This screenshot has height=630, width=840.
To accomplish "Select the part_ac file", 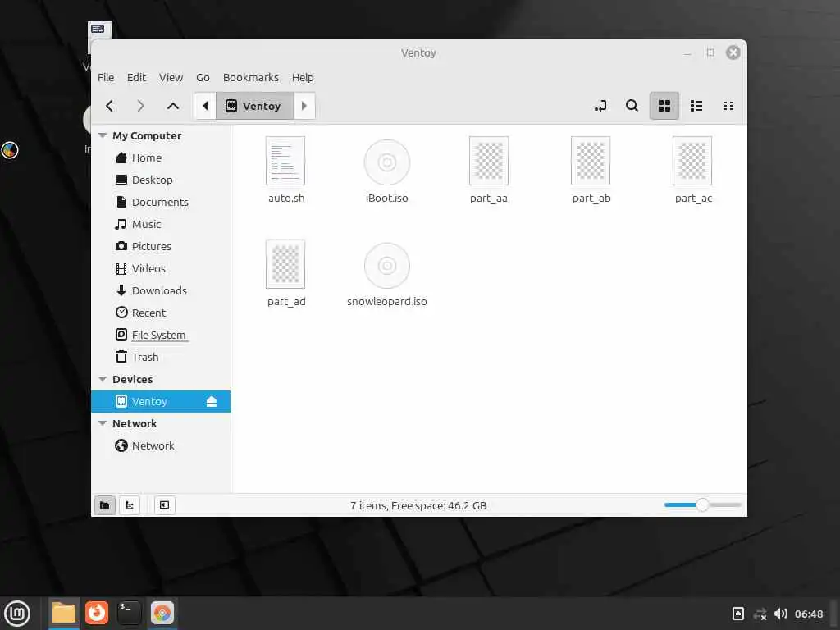I will (692, 170).
